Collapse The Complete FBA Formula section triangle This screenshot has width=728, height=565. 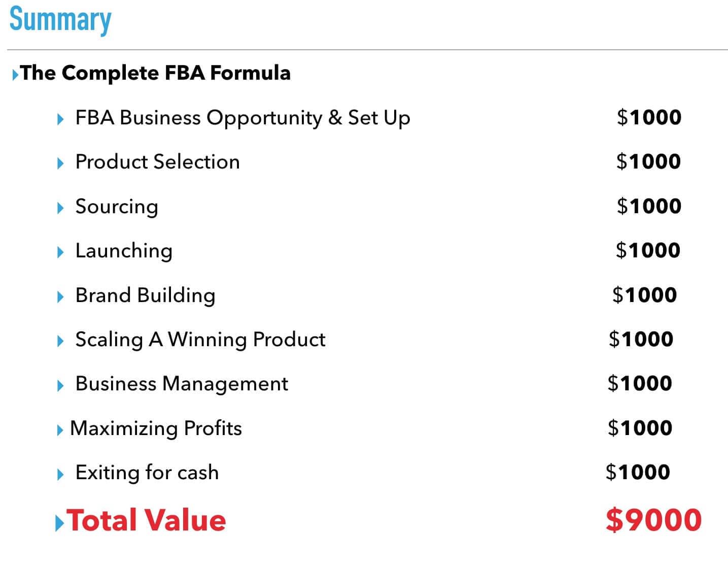pos(16,75)
